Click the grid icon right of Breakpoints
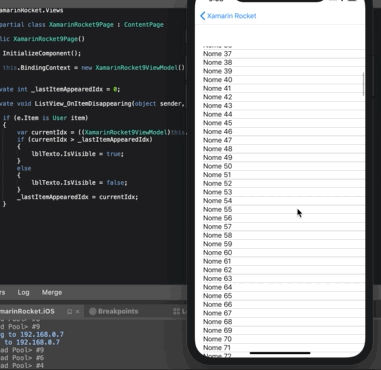This screenshot has height=370, width=381. (177, 311)
